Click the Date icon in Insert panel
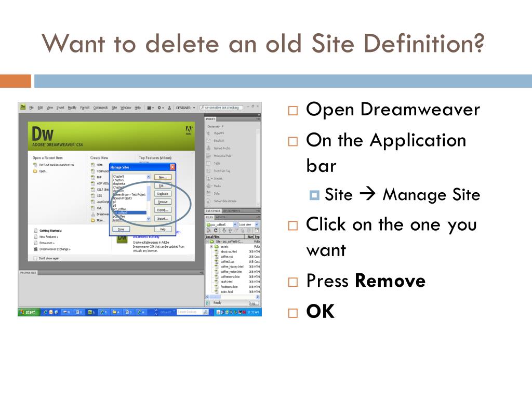The height and width of the screenshot is (399, 532). click(209, 193)
